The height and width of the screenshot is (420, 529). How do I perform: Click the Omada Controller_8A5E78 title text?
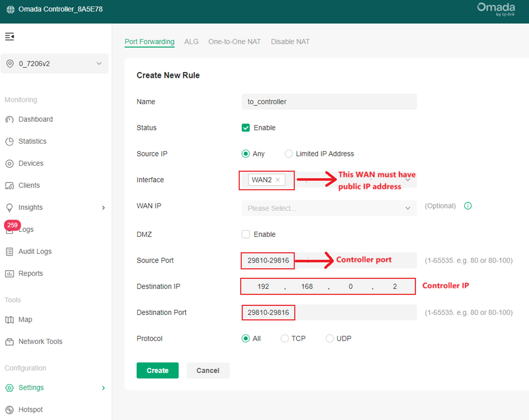pos(60,9)
